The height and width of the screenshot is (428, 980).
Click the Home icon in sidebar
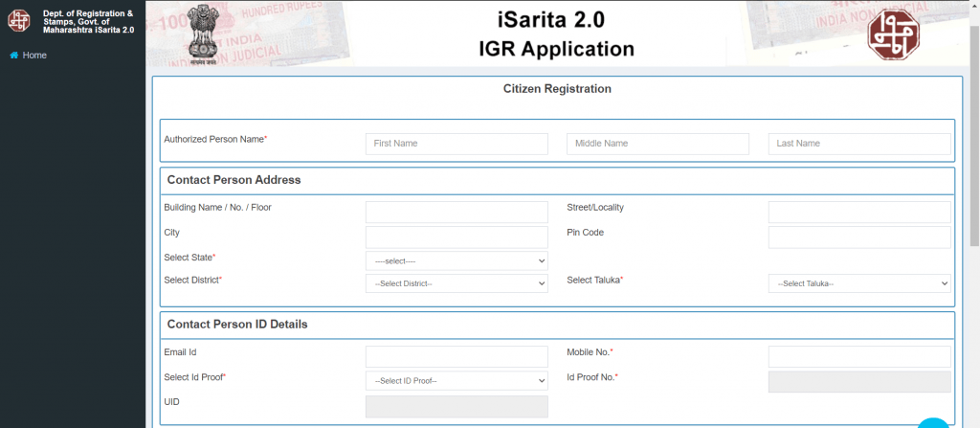[x=14, y=56]
